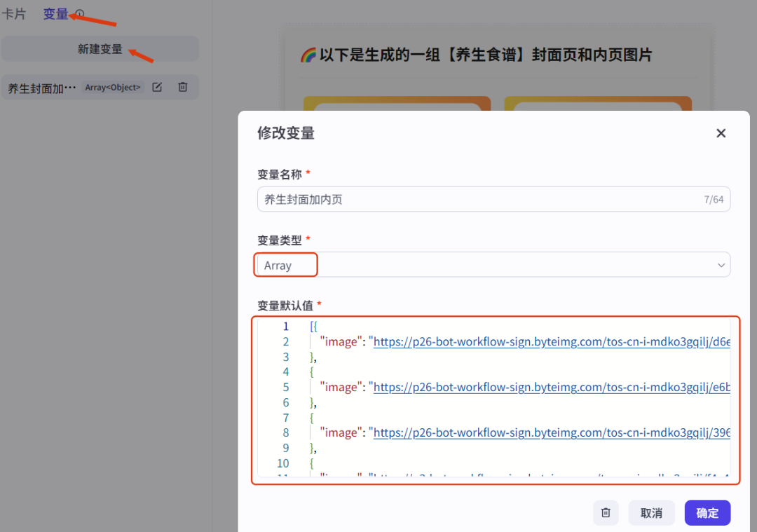This screenshot has width=757, height=532.
Task: Confirm with the 确定 button
Action: 707,512
